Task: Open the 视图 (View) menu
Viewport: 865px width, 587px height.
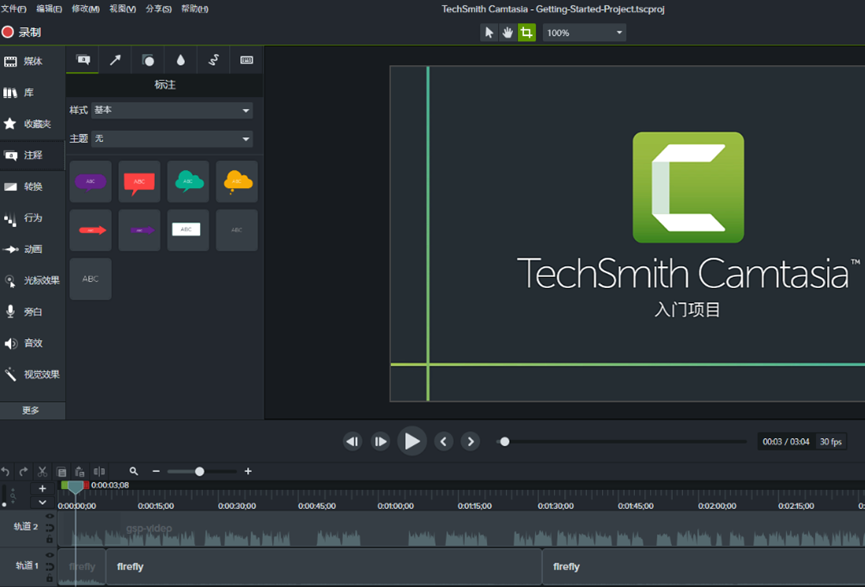Action: [122, 9]
